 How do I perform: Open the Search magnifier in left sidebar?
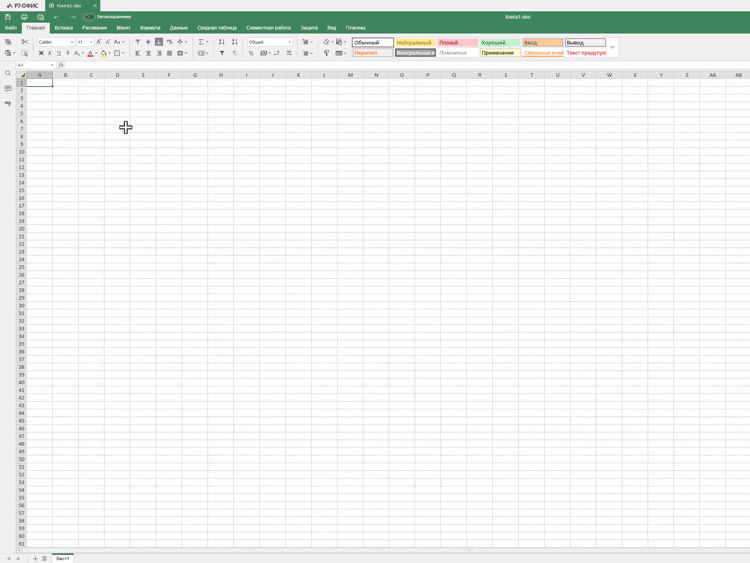pos(8,74)
